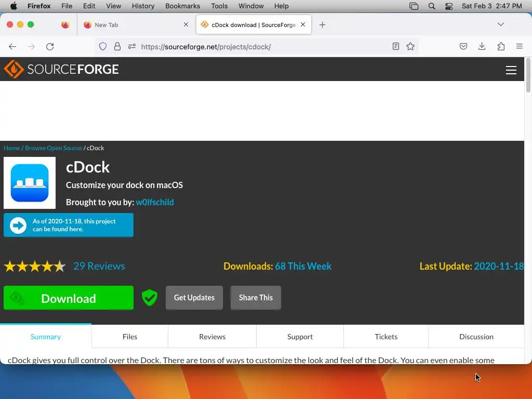Viewport: 532px width, 399px height.
Task: Follow the Browse Open Source breadcrumb link
Action: (54, 148)
